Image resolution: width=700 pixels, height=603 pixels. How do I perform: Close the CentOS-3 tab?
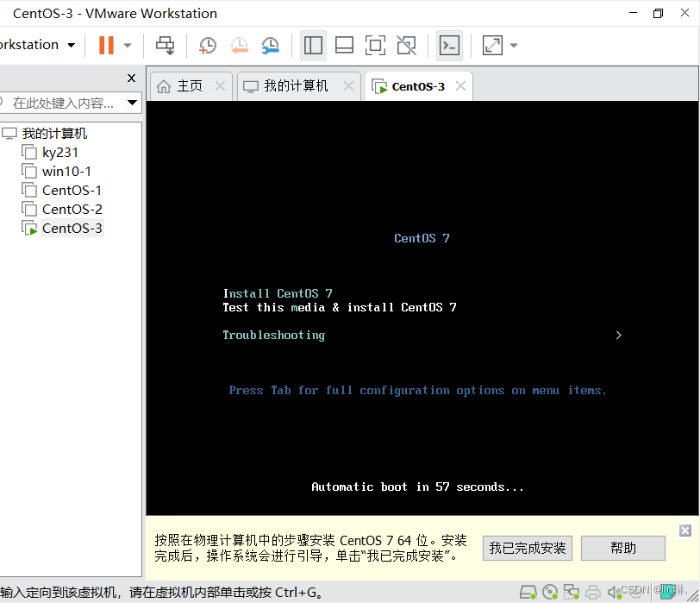point(460,85)
